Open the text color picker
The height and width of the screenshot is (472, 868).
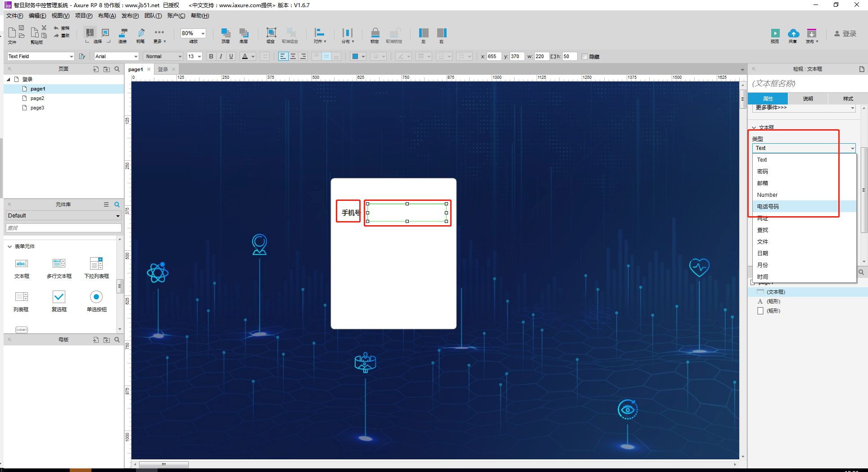pos(248,56)
